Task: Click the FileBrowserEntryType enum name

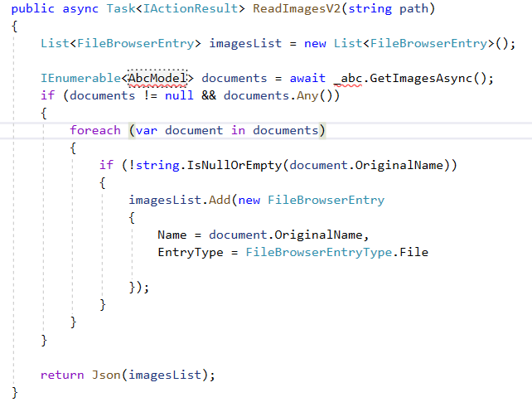Action: [x=319, y=253]
